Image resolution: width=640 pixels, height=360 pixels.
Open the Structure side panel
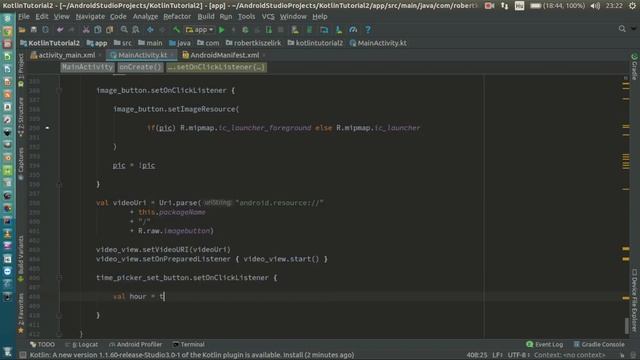21,117
